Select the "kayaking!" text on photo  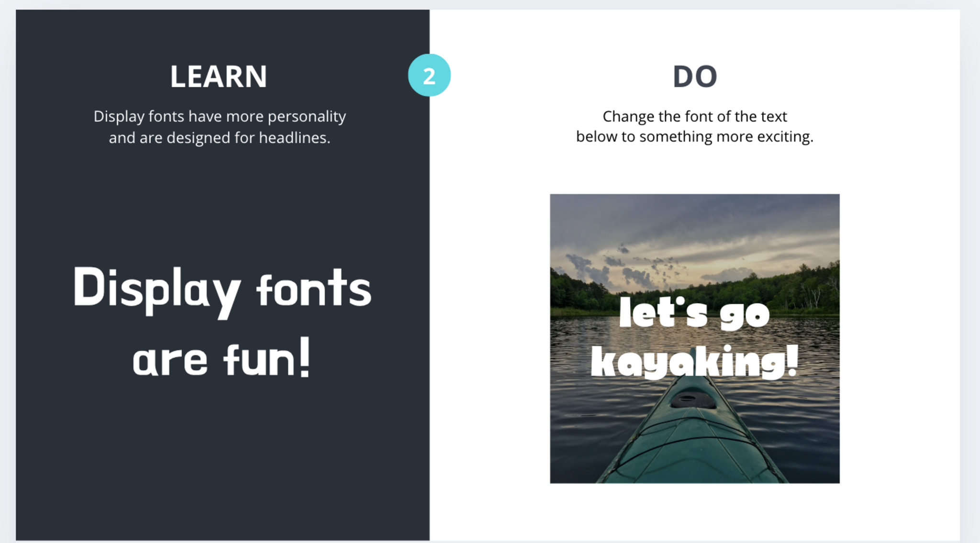694,363
